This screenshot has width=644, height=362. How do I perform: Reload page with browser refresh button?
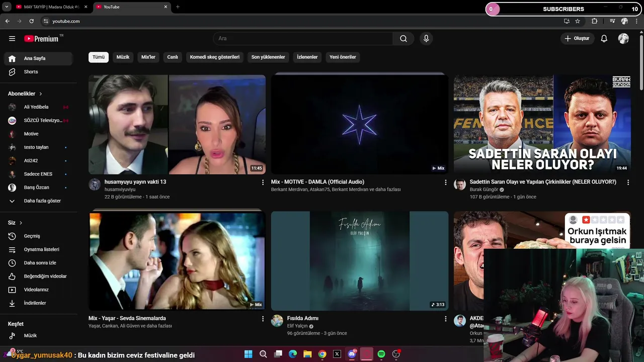click(31, 21)
